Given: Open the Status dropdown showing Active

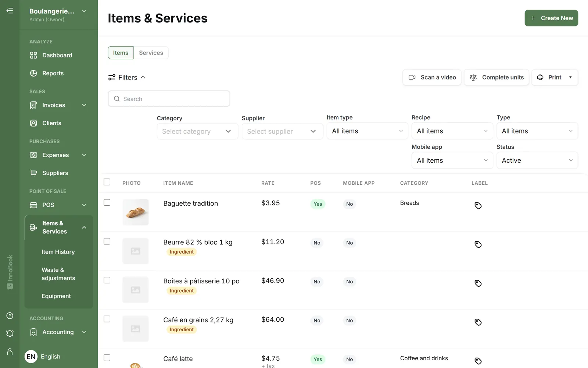Looking at the screenshot, I should point(537,160).
